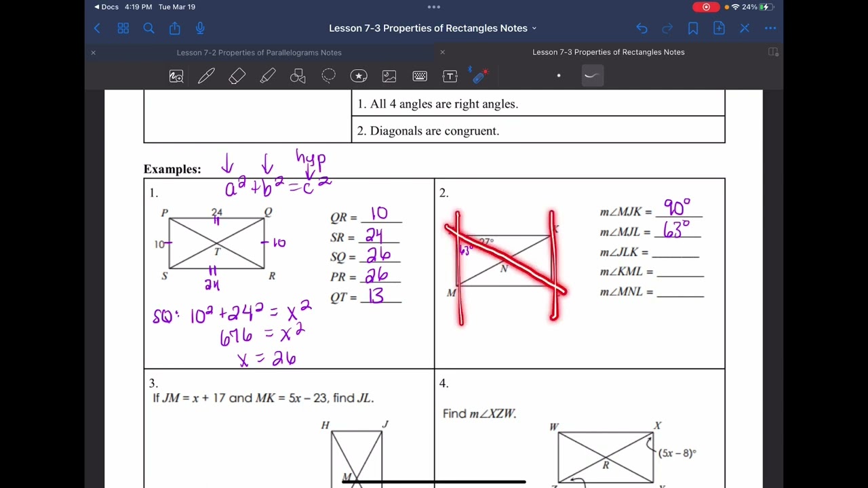The image size is (868, 488).
Task: Tap rectangle PQRS diagram in example 1
Action: 217,244
